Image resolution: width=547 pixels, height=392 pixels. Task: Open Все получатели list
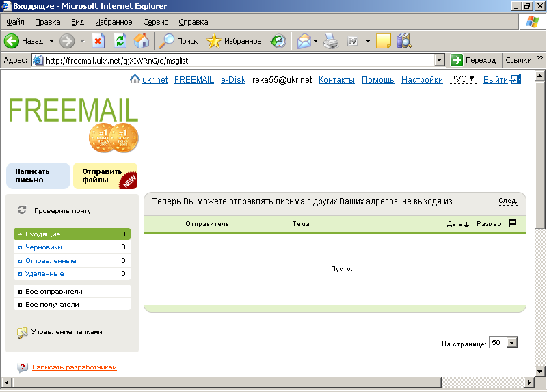(x=72, y=304)
